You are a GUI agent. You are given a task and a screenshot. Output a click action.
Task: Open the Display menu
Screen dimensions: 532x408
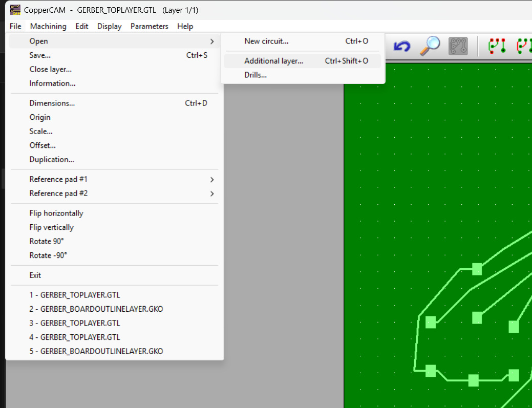point(109,26)
